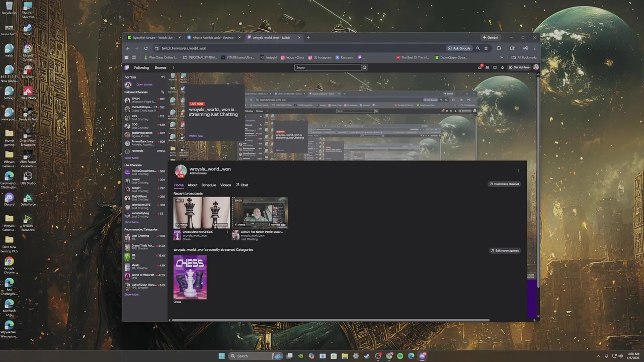Open Discord desktop shortcut

click(x=9, y=200)
